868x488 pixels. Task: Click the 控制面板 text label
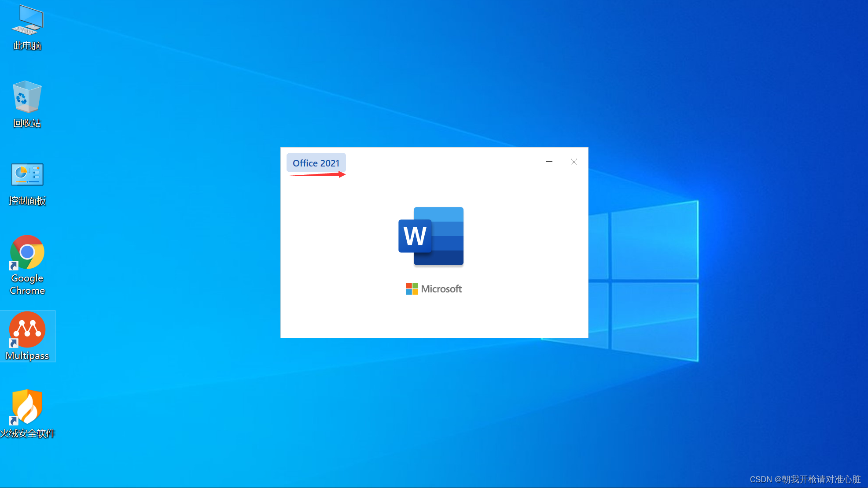(27, 201)
